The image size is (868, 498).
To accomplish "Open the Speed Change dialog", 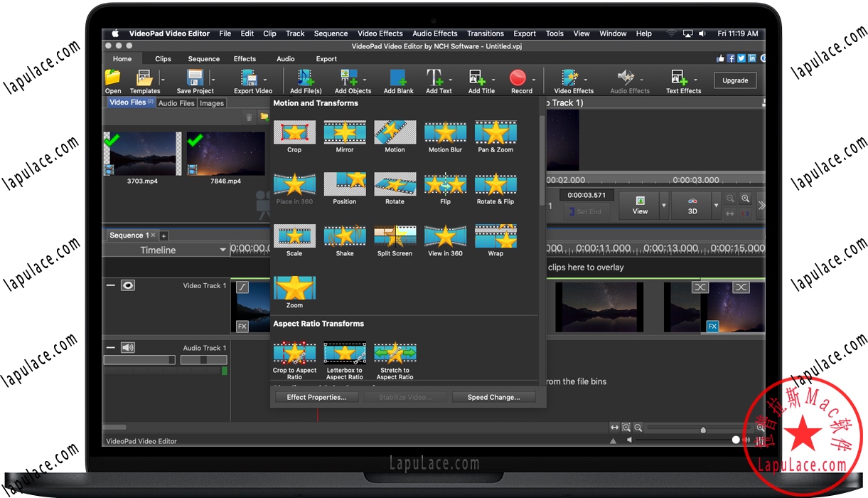I will (493, 396).
